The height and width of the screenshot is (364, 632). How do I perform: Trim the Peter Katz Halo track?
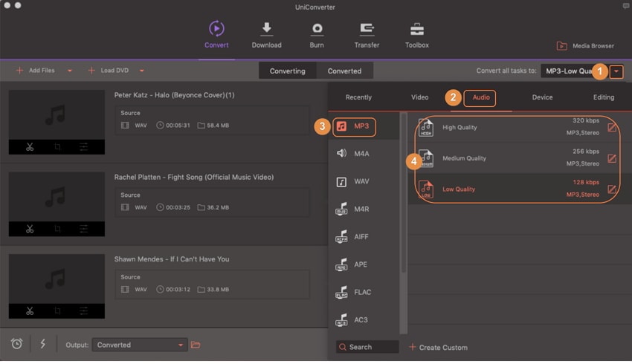click(30, 146)
